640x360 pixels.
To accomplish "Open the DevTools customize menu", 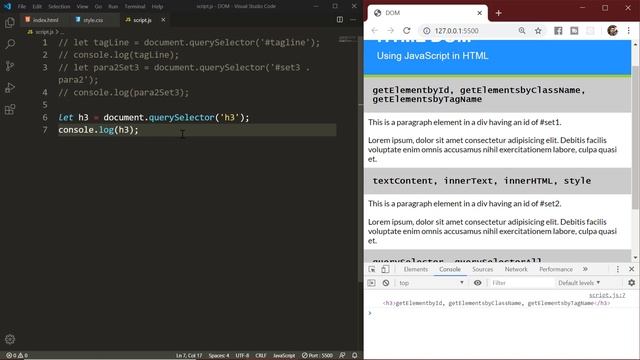I will (x=618, y=269).
